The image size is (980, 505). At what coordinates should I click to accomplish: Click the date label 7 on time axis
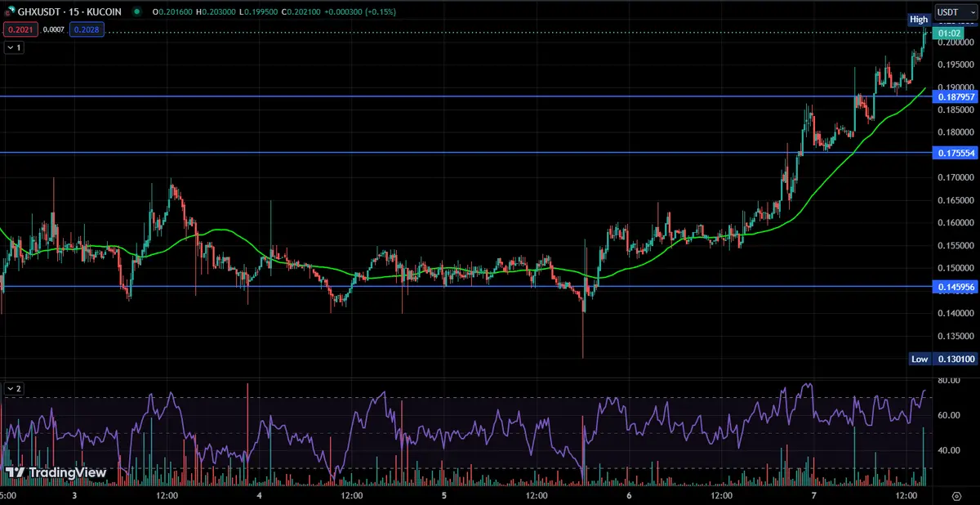click(814, 495)
